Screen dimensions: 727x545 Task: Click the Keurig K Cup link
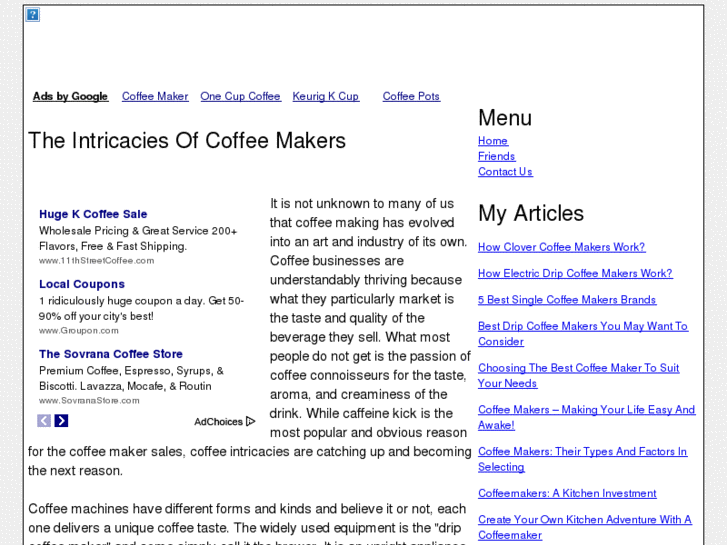coord(325,97)
